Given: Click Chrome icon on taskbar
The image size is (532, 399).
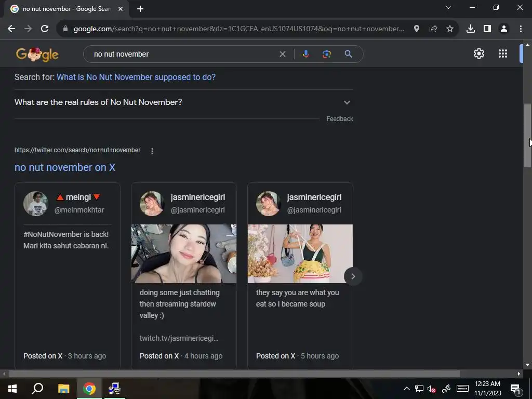Looking at the screenshot, I should [x=89, y=389].
